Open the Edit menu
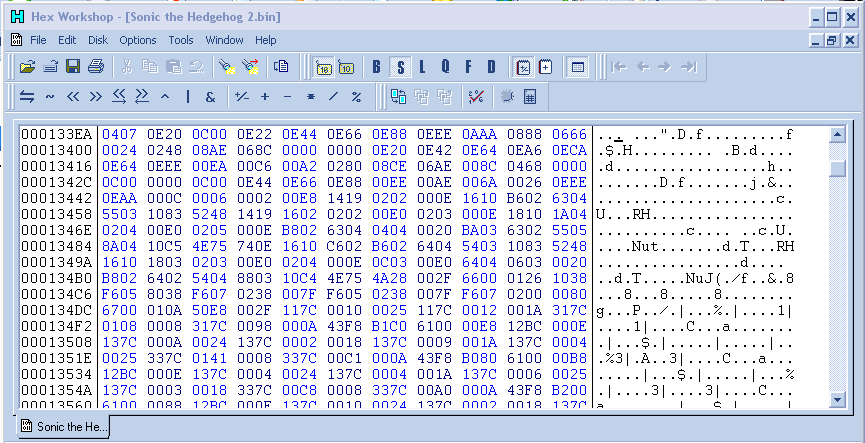Image resolution: width=865 pixels, height=443 pixels. 67,40
